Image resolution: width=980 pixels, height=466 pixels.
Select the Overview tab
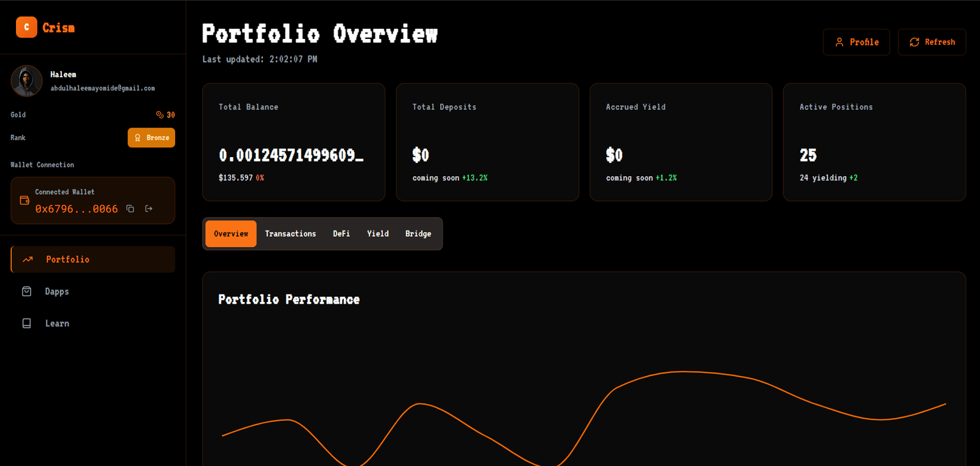[231, 234]
